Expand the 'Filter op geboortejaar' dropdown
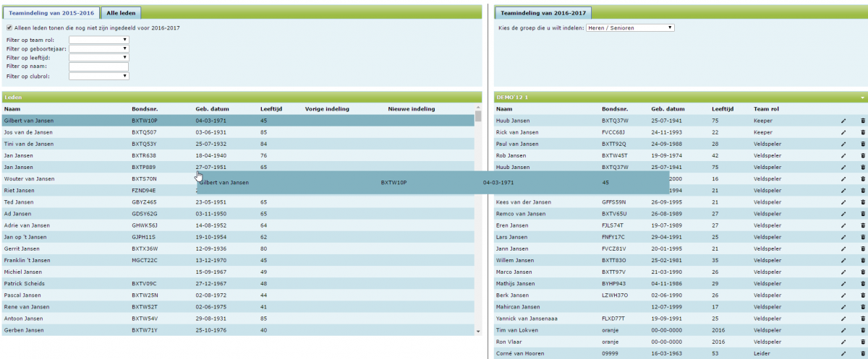The image size is (868, 359). pyautogui.click(x=99, y=48)
